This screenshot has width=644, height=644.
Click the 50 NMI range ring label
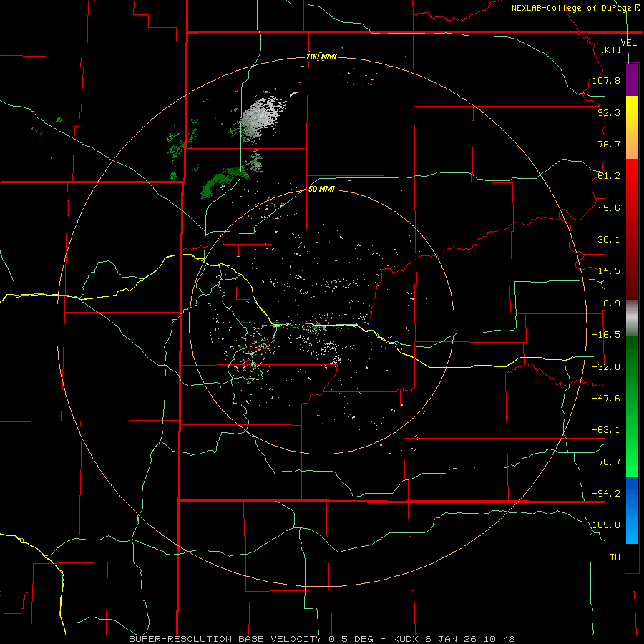click(321, 190)
